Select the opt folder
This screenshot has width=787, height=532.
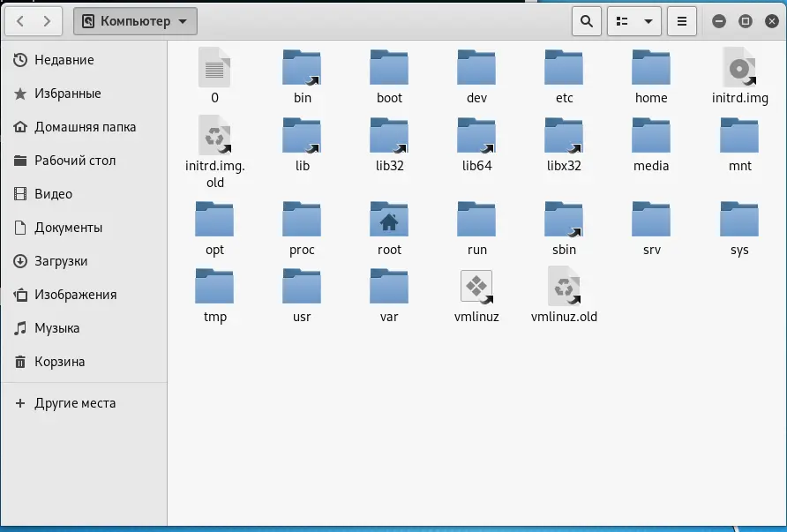pos(214,228)
